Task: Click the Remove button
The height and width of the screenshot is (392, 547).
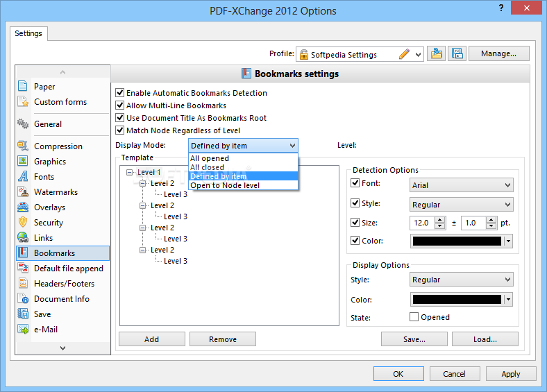Action: (223, 339)
